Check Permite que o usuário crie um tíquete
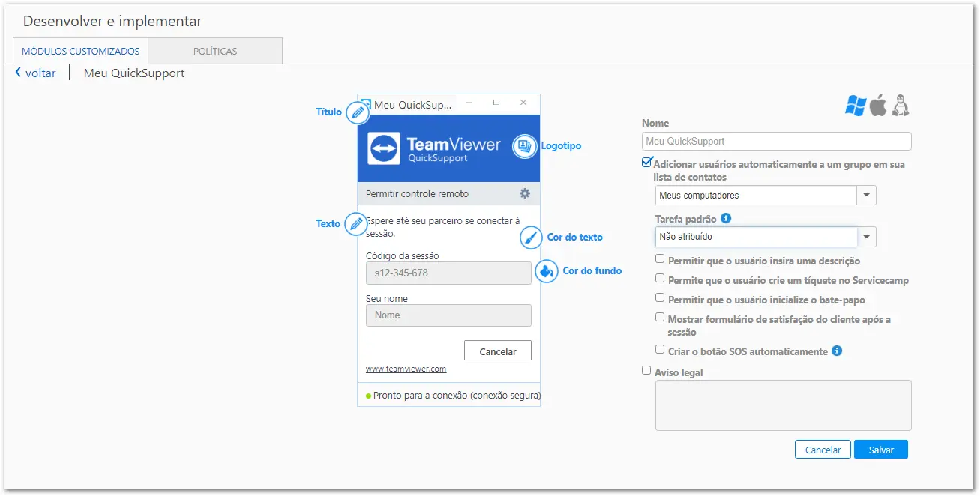This screenshot has height=496, width=980. pyautogui.click(x=660, y=279)
